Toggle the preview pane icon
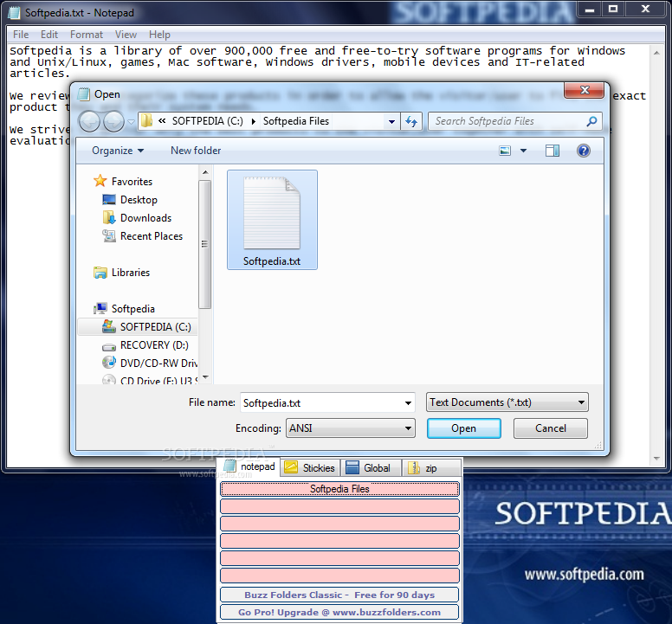Image resolution: width=672 pixels, height=624 pixels. (x=552, y=151)
